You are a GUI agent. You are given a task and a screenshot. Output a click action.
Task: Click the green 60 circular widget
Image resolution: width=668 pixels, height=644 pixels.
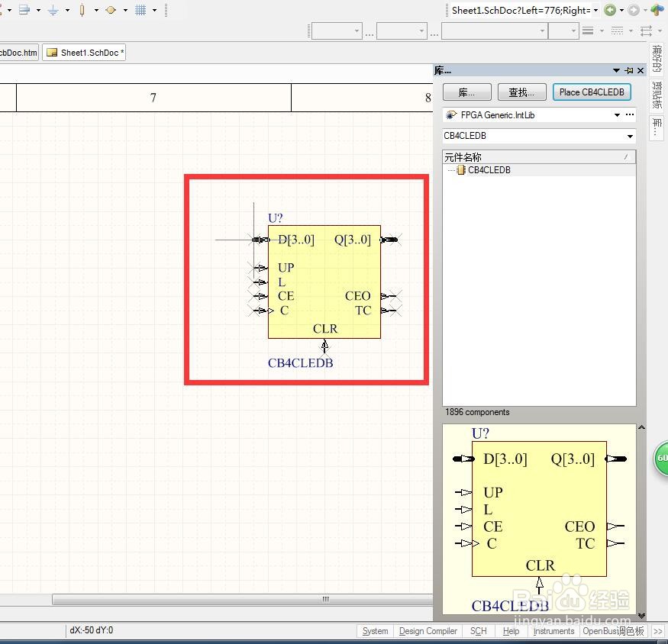pos(661,459)
